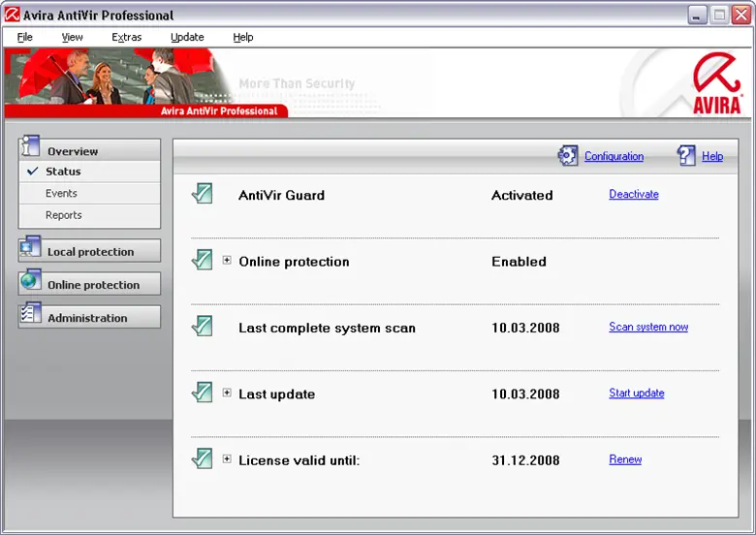756x535 pixels.
Task: Expand the Last update details
Action: 227,393
